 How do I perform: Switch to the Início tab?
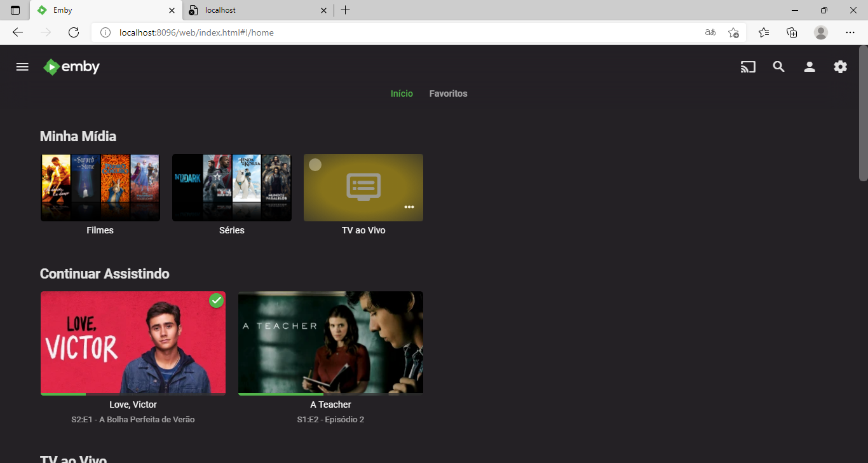(402, 93)
